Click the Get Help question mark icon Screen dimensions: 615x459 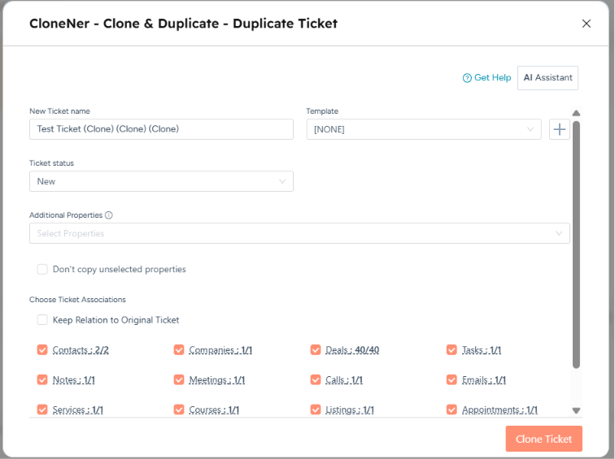pyautogui.click(x=467, y=78)
